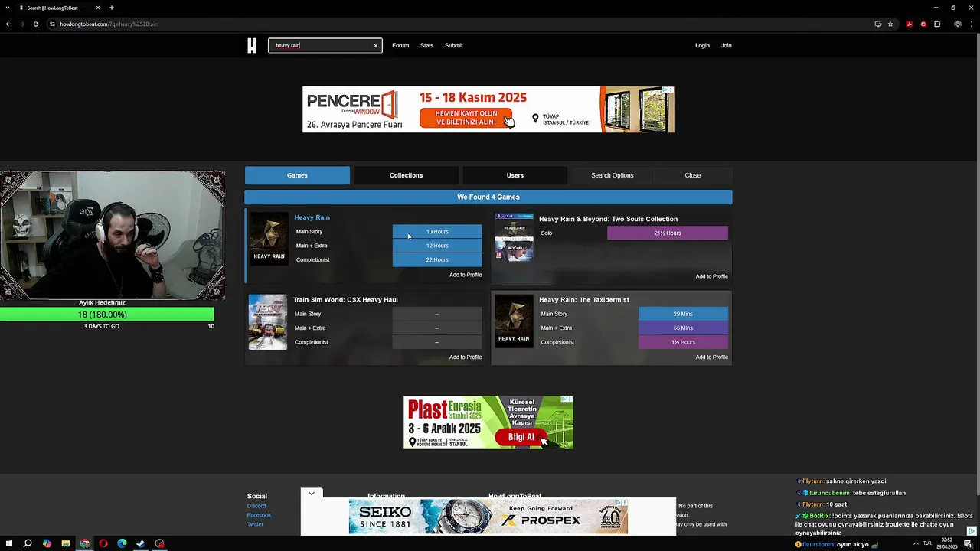The height and width of the screenshot is (551, 980).
Task: Close the search results panel
Action: click(x=693, y=175)
